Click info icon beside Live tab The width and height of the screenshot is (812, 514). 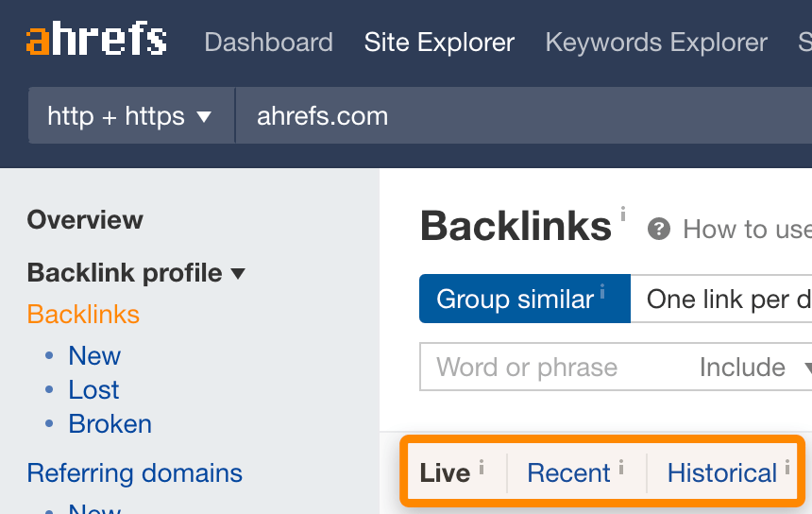coord(482,465)
